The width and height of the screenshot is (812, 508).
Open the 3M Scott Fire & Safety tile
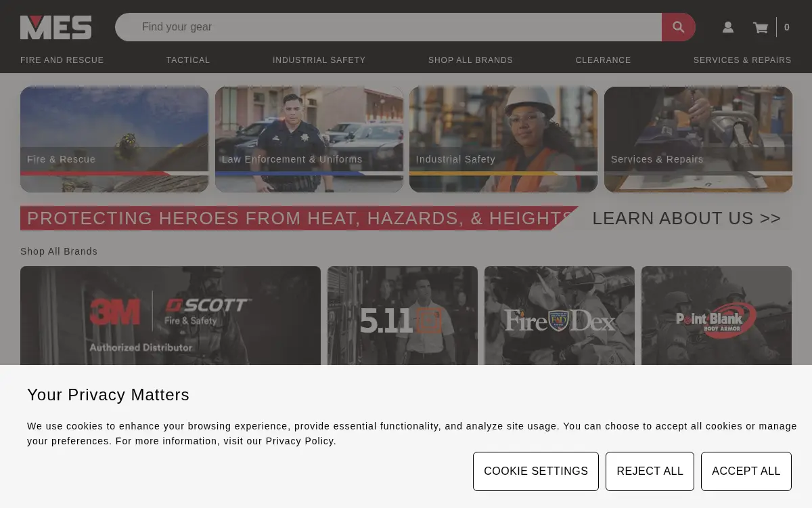pos(171,316)
